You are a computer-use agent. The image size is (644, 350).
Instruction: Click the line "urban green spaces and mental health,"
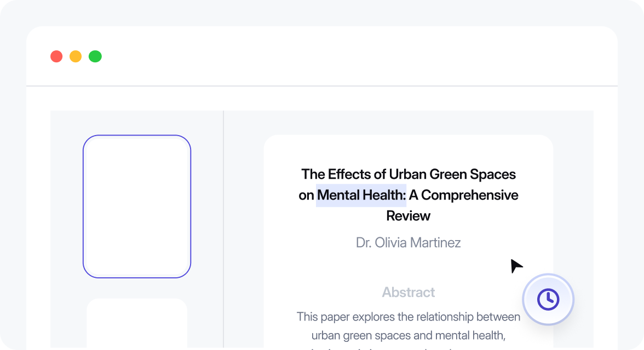(409, 335)
